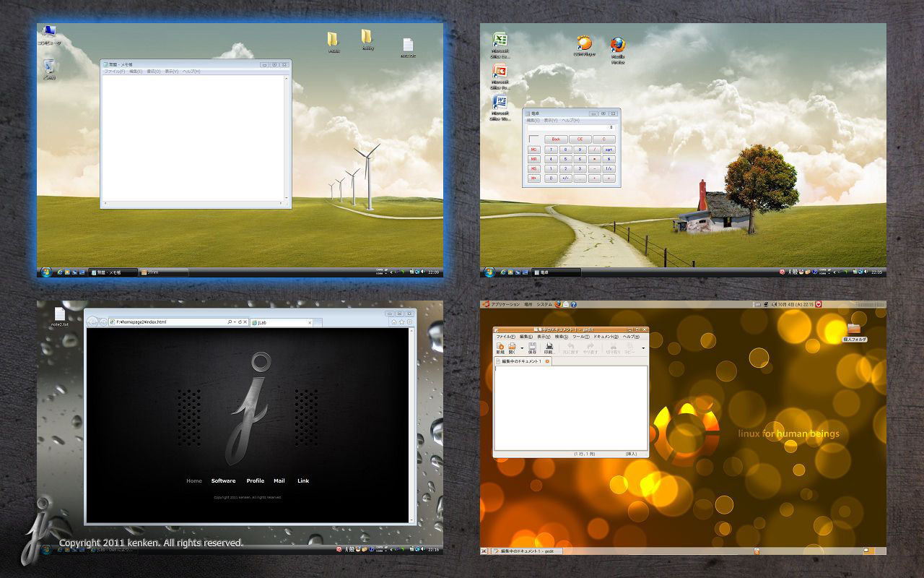The width and height of the screenshot is (924, 578).
Task: Expand the dropdown arrow beside gedit open (開く)
Action: pyautogui.click(x=522, y=348)
